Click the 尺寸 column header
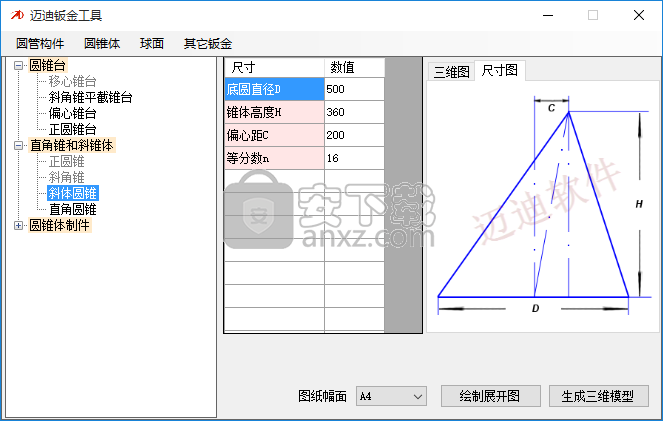This screenshot has height=421, width=663. coord(274,67)
